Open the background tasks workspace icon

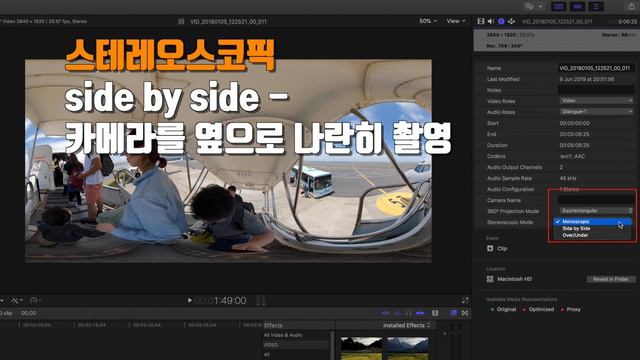click(x=529, y=6)
